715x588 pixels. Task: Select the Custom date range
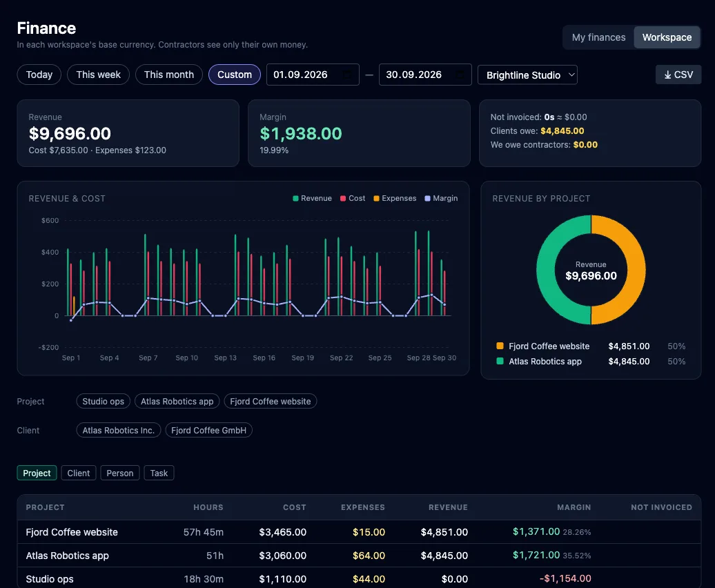pos(235,75)
